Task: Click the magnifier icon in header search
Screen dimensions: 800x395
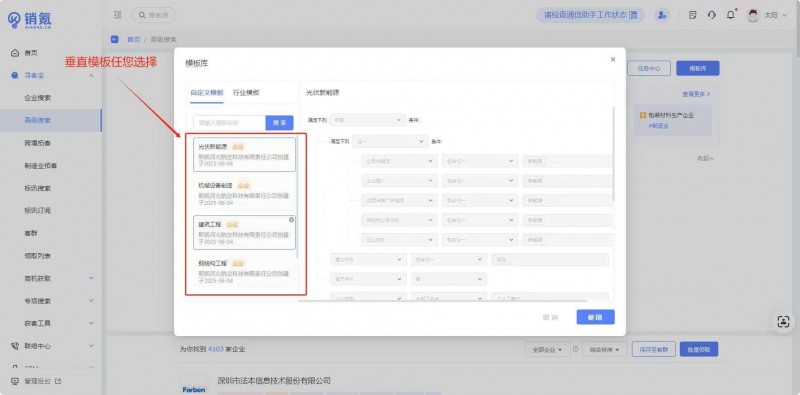Action: [x=142, y=15]
